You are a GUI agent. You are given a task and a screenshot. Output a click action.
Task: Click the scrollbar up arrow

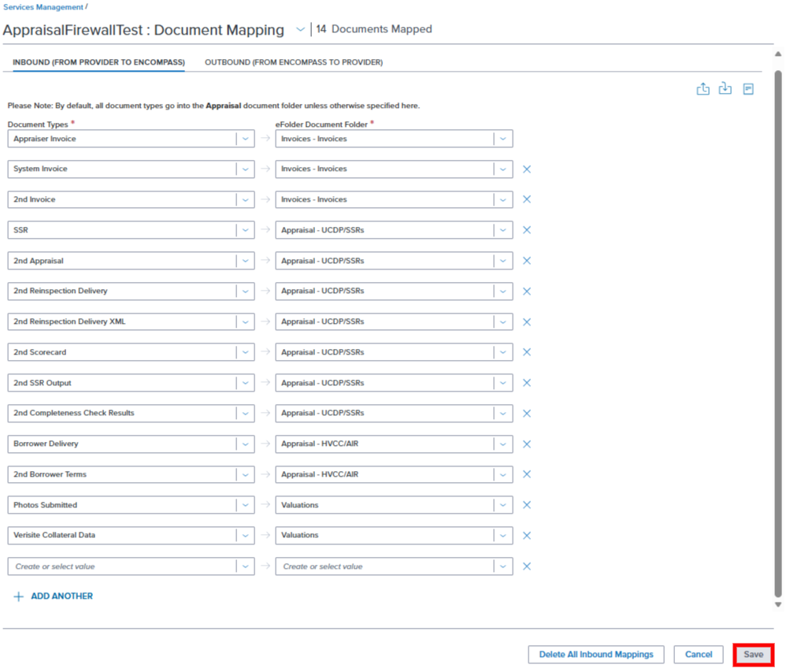tap(778, 54)
